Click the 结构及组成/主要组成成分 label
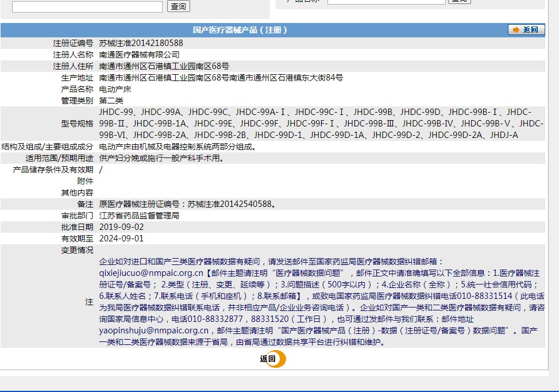The image size is (559, 392). pos(48,147)
